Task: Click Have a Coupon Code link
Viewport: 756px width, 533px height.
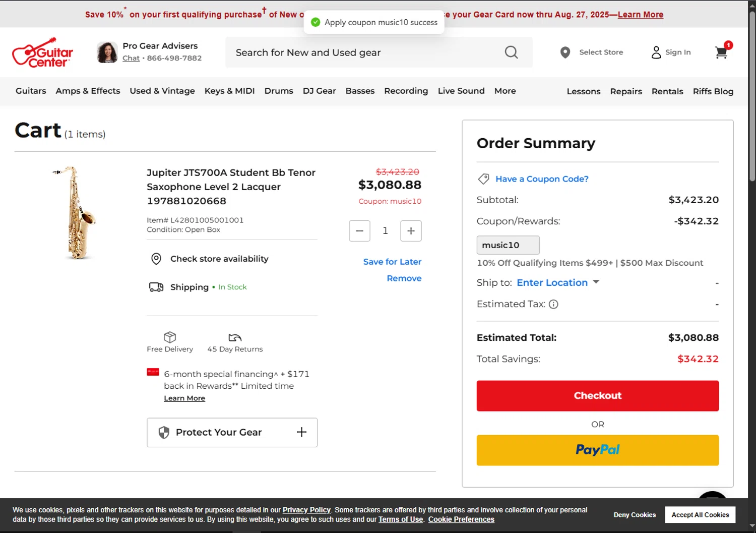Action: (542, 179)
